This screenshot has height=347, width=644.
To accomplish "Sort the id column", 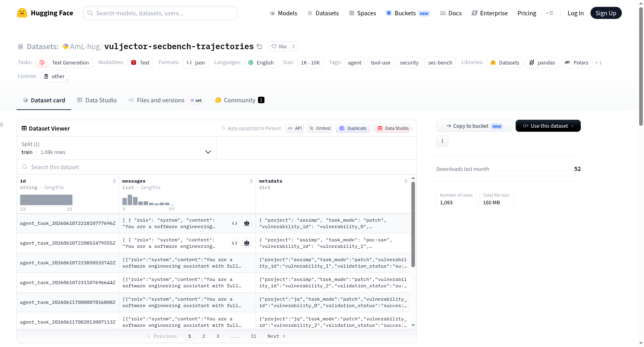I will (114, 181).
